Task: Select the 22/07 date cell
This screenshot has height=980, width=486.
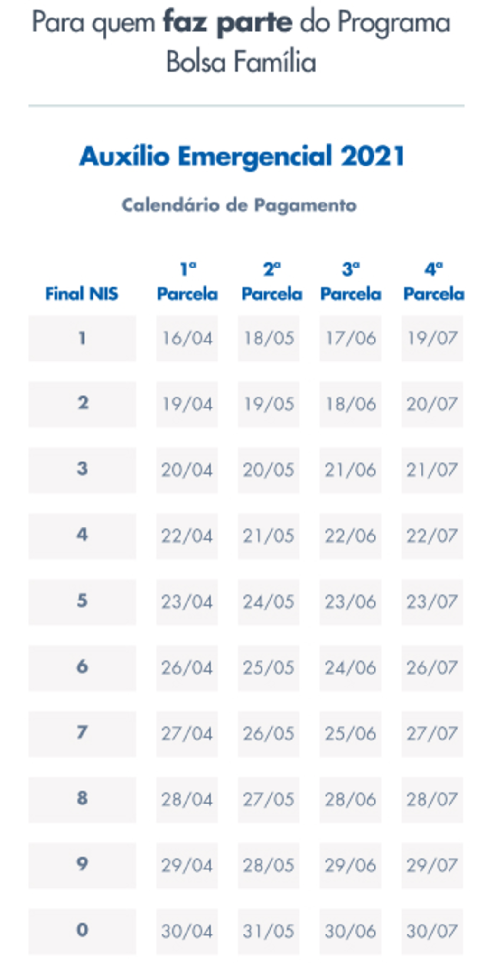Action: coord(432,536)
